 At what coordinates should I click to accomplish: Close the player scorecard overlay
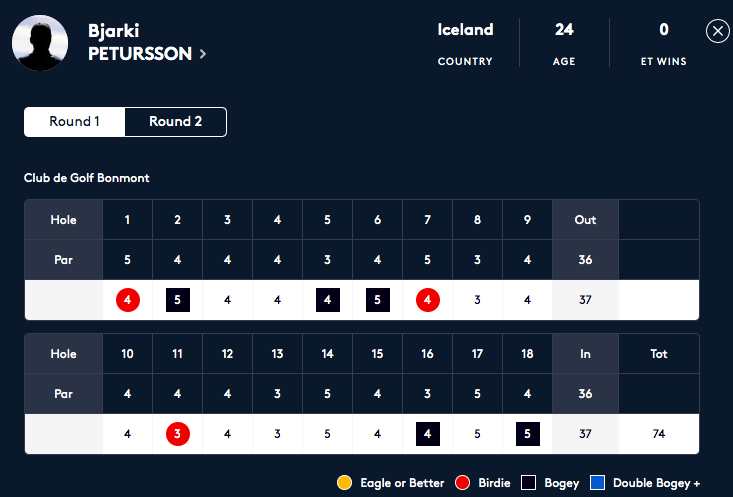point(718,31)
